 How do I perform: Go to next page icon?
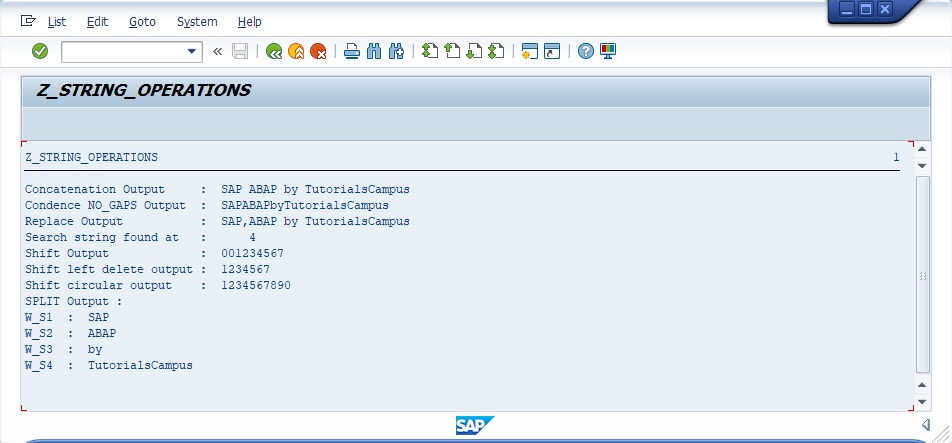474,51
